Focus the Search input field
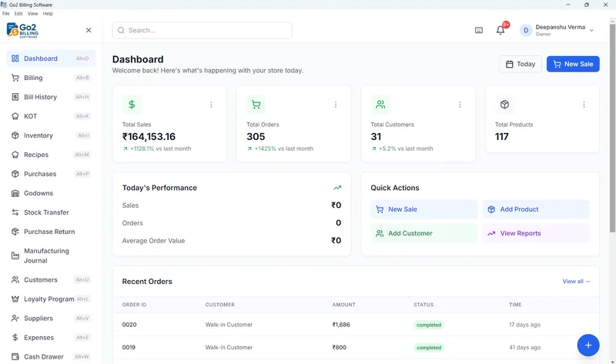Screen dimensions: 616x364 [202, 30]
